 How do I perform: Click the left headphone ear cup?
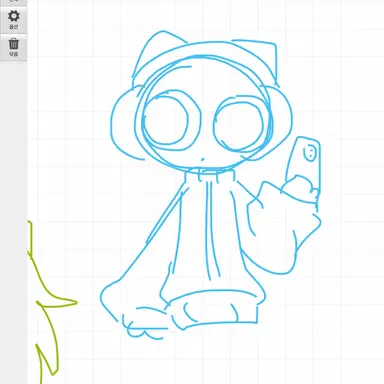tap(124, 123)
